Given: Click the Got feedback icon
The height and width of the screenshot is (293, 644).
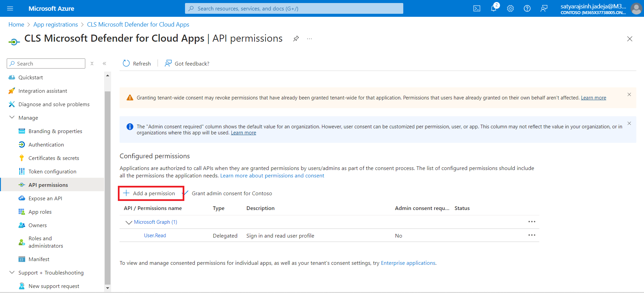Looking at the screenshot, I should 168,64.
